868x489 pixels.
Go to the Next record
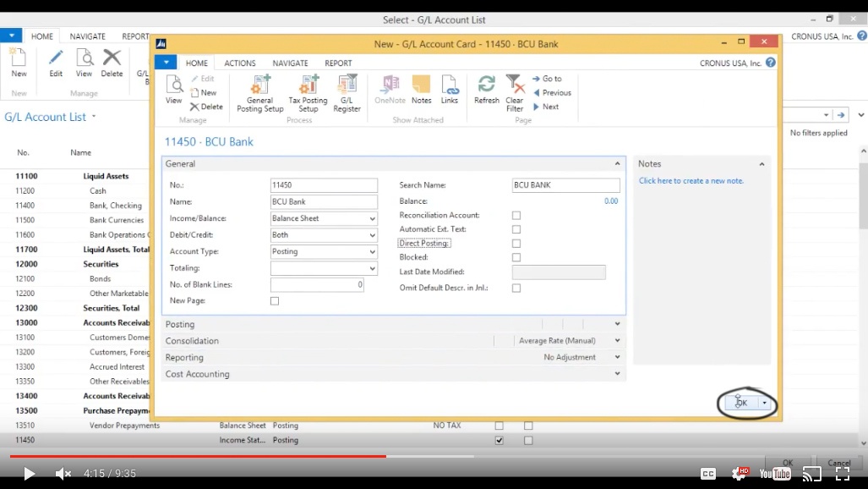pos(546,107)
